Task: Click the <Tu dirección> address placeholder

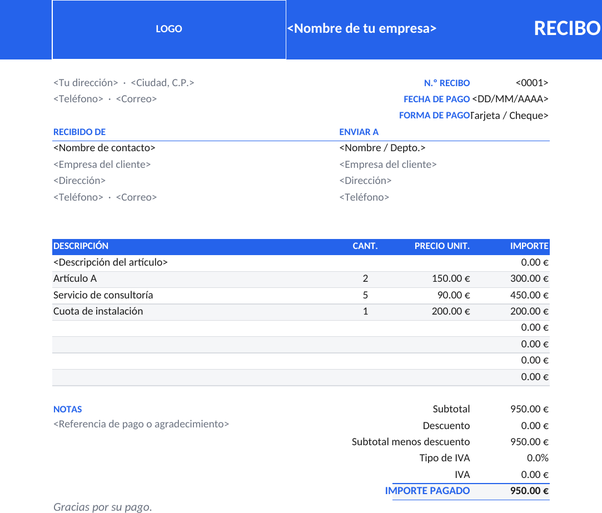Action: 86,83
